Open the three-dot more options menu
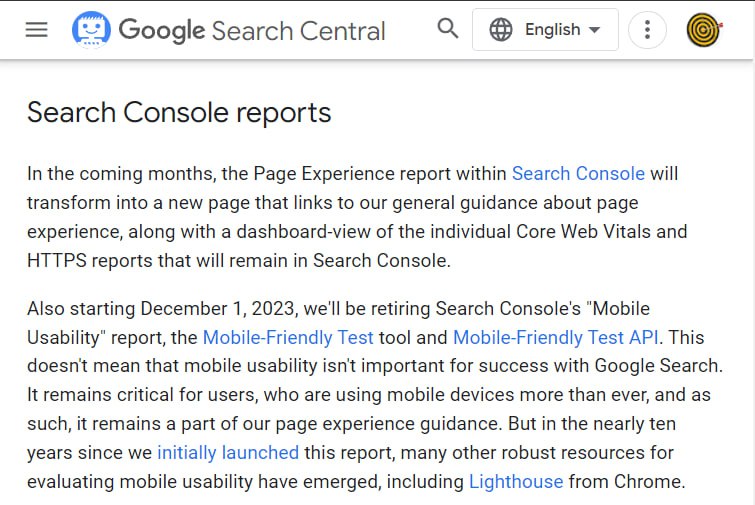Screen dimensions: 755x505 point(647,30)
